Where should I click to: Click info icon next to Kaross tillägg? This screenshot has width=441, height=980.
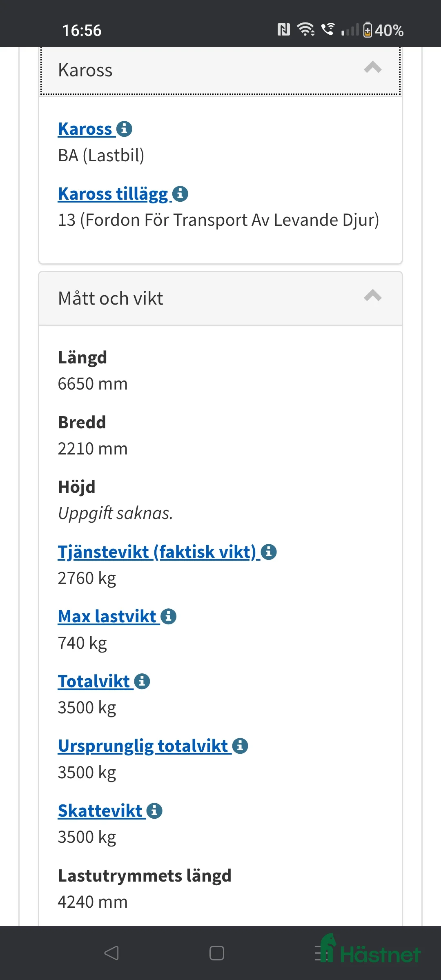(x=180, y=194)
